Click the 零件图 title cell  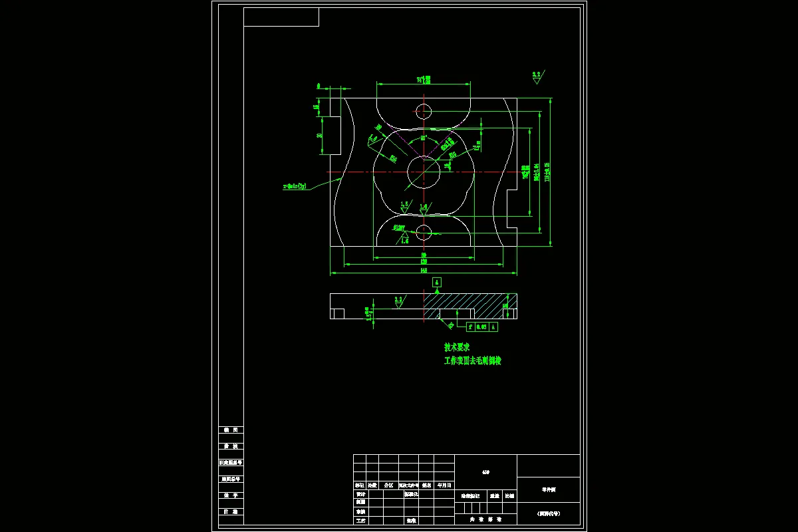[x=549, y=489]
